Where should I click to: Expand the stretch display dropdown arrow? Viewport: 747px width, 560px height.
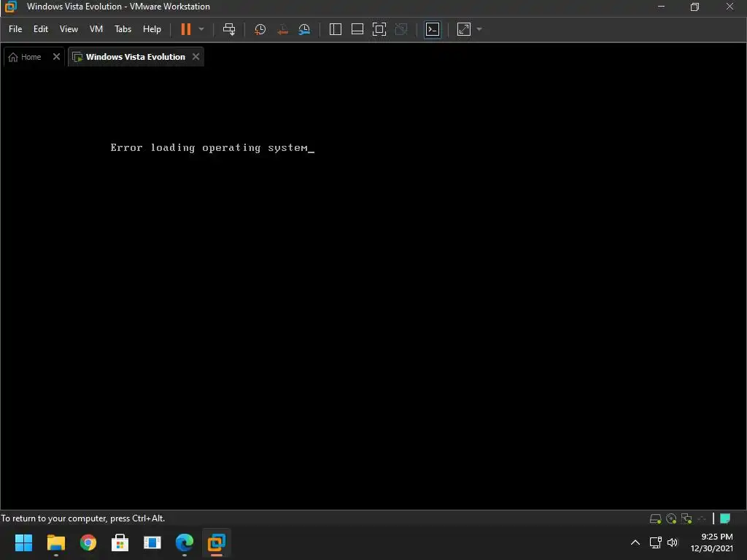[x=479, y=29]
